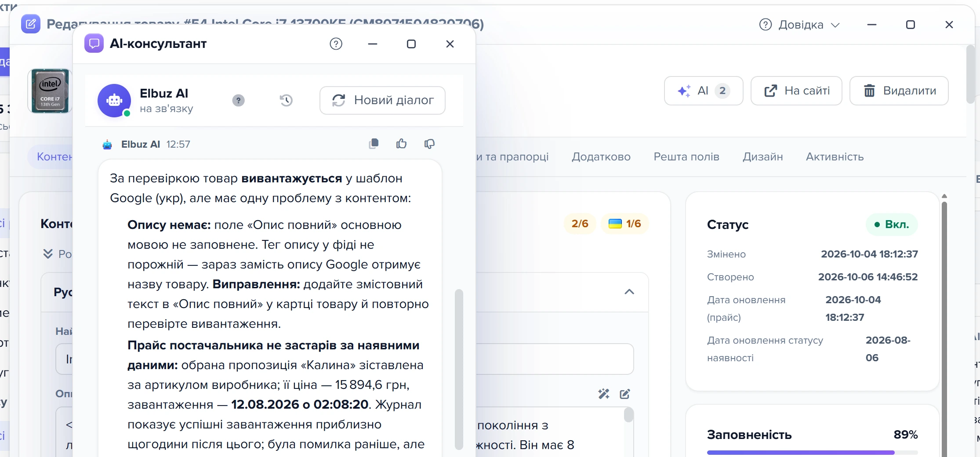Switch to the Активність tab
The image size is (980, 457).
[x=835, y=157]
